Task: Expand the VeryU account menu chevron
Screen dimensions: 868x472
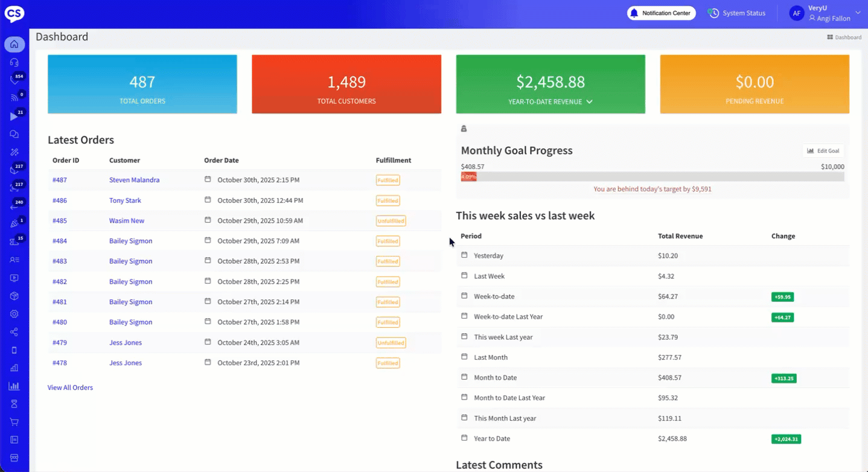Action: 858,13
